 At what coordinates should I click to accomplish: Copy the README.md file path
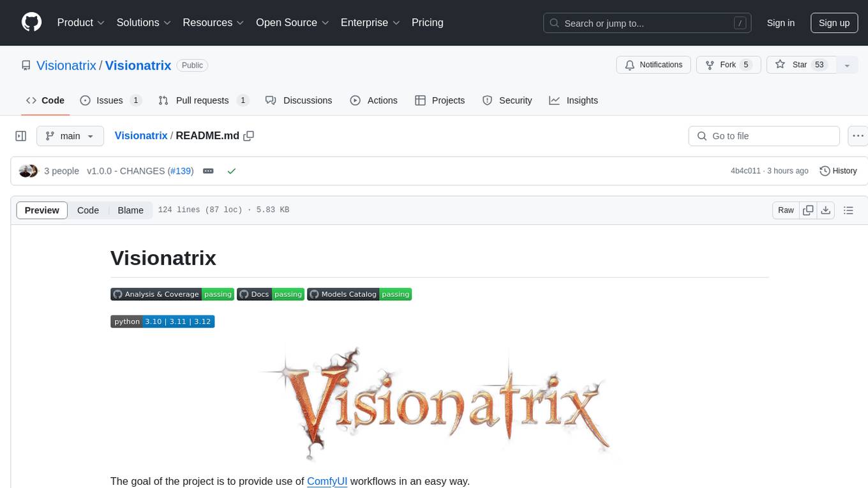tap(249, 135)
